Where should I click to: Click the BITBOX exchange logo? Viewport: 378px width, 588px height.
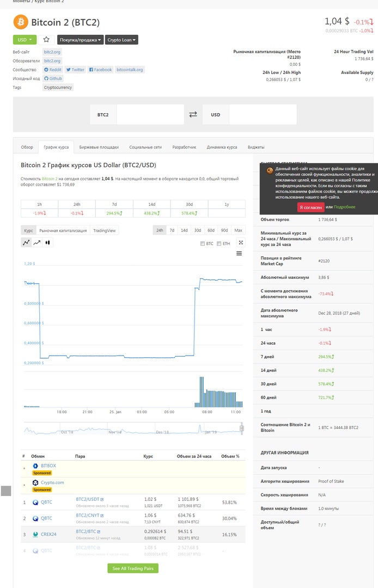(x=35, y=465)
